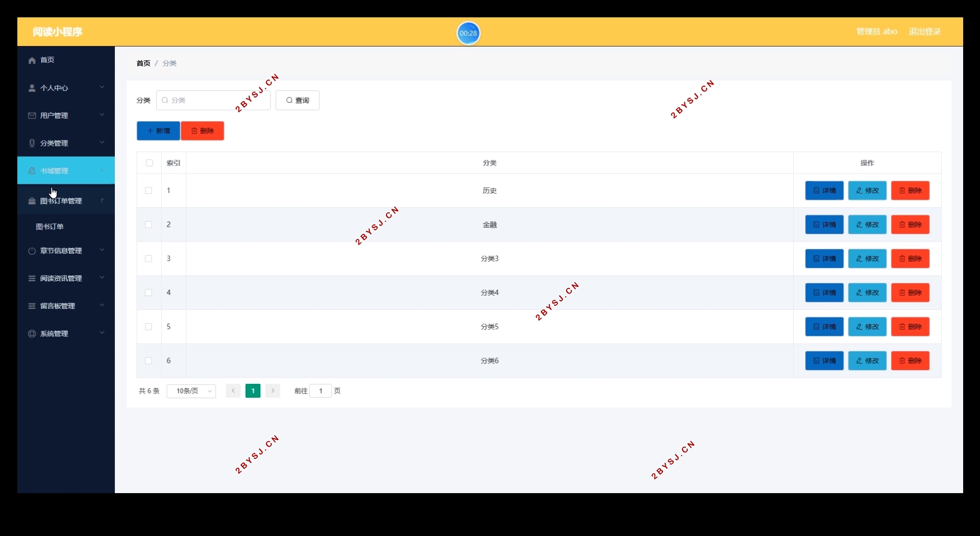
Task: Click 修改 for the 历史 row
Action: tap(867, 190)
